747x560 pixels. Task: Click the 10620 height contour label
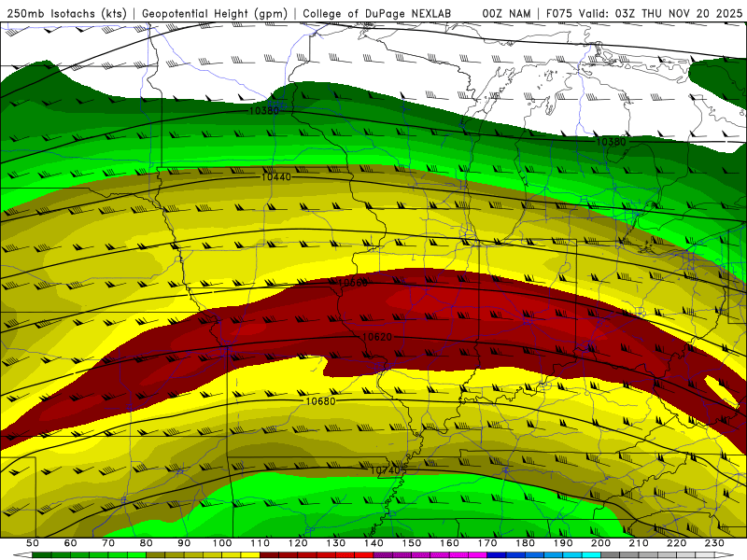377,337
